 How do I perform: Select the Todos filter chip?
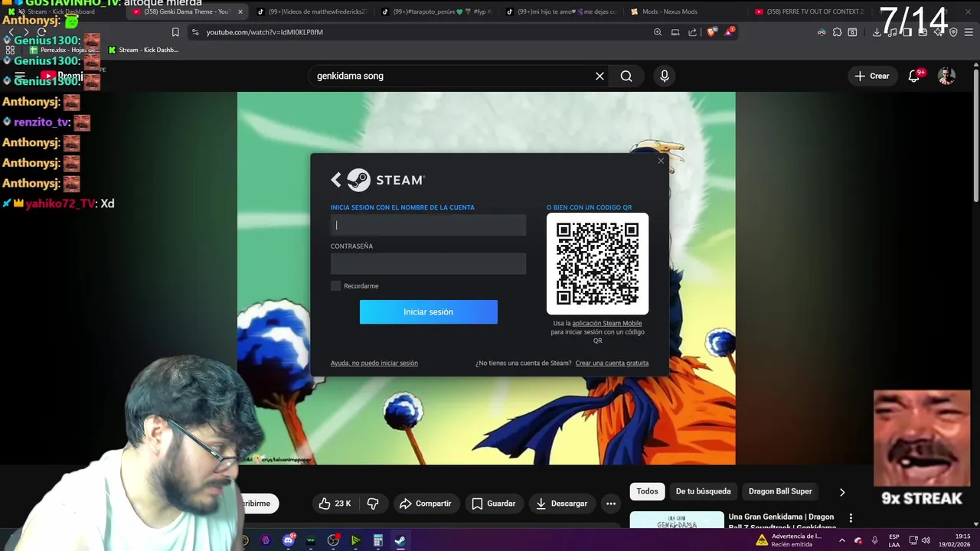tap(647, 491)
